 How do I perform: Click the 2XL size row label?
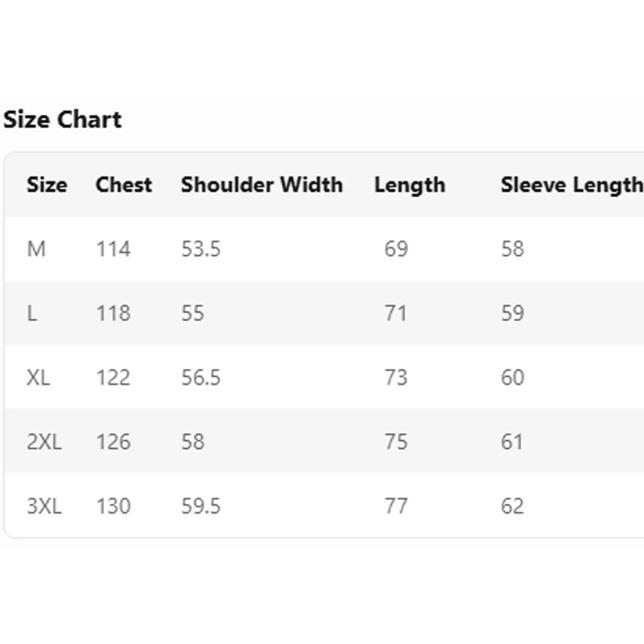coord(44,442)
